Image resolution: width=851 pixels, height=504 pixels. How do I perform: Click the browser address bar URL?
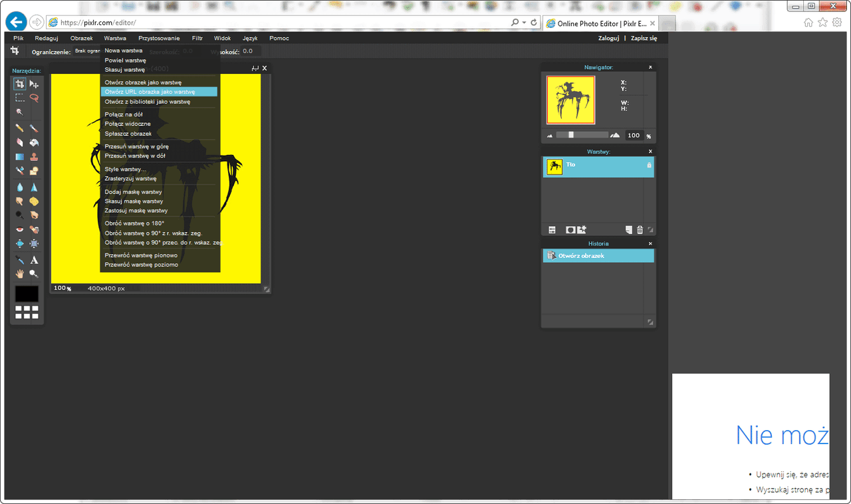[98, 23]
